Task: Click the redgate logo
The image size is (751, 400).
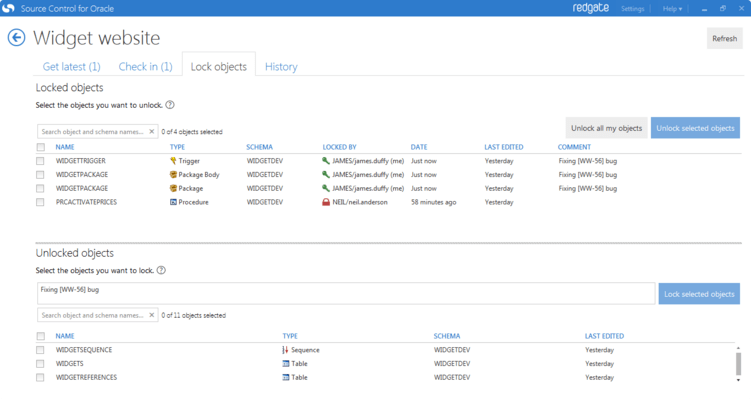Action: [591, 8]
